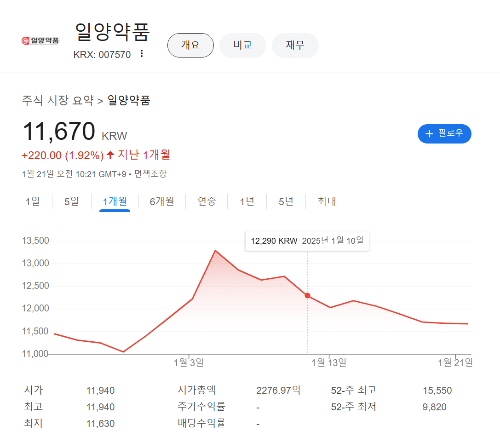500x436 pixels.
Task: Open the 주식 시장 요약 breadcrumb link
Action: pyautogui.click(x=58, y=100)
